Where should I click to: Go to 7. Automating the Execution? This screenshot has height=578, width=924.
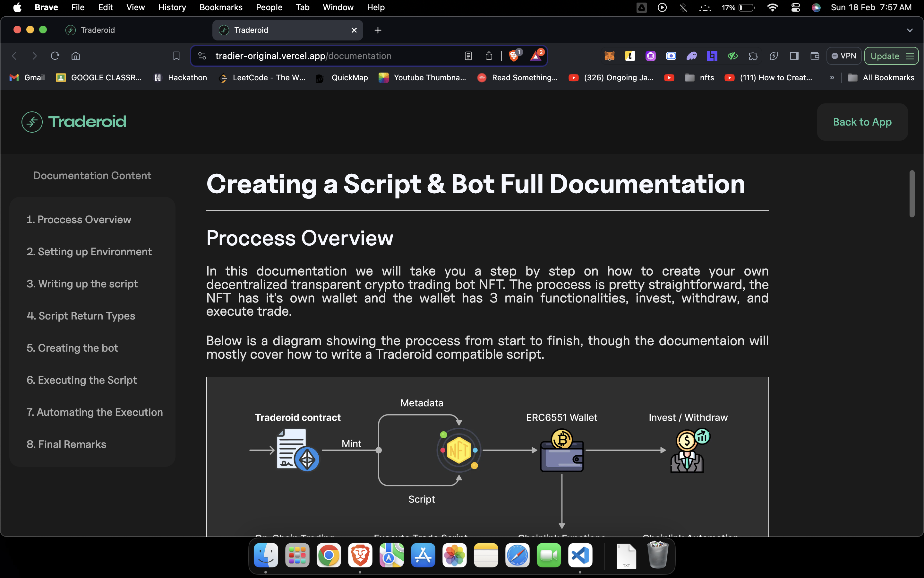(94, 412)
